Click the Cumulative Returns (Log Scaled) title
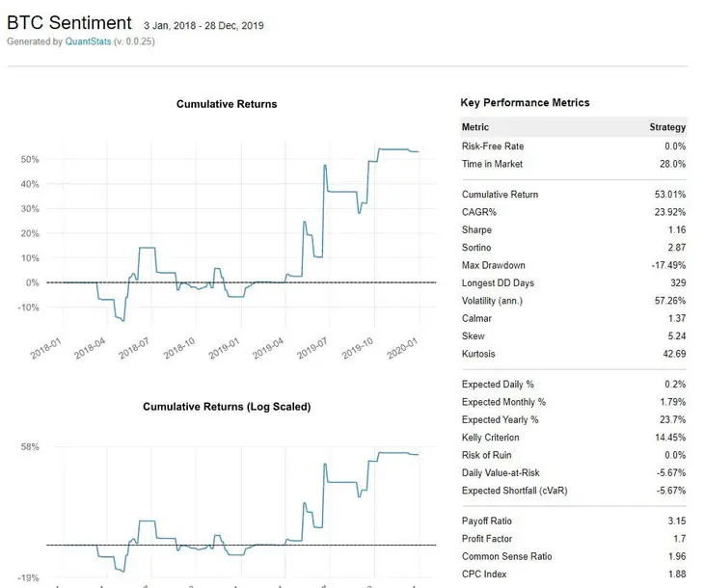The image size is (704, 588). pyautogui.click(x=227, y=407)
